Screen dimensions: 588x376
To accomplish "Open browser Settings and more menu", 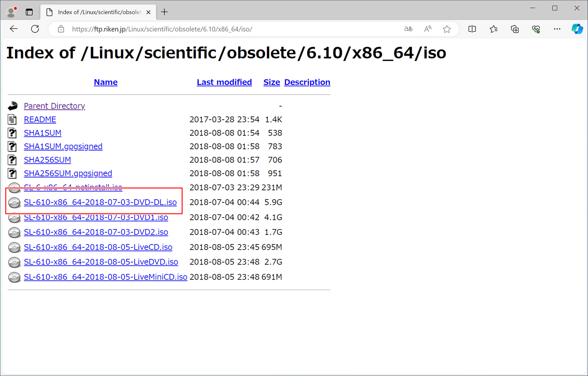I will pos(557,29).
